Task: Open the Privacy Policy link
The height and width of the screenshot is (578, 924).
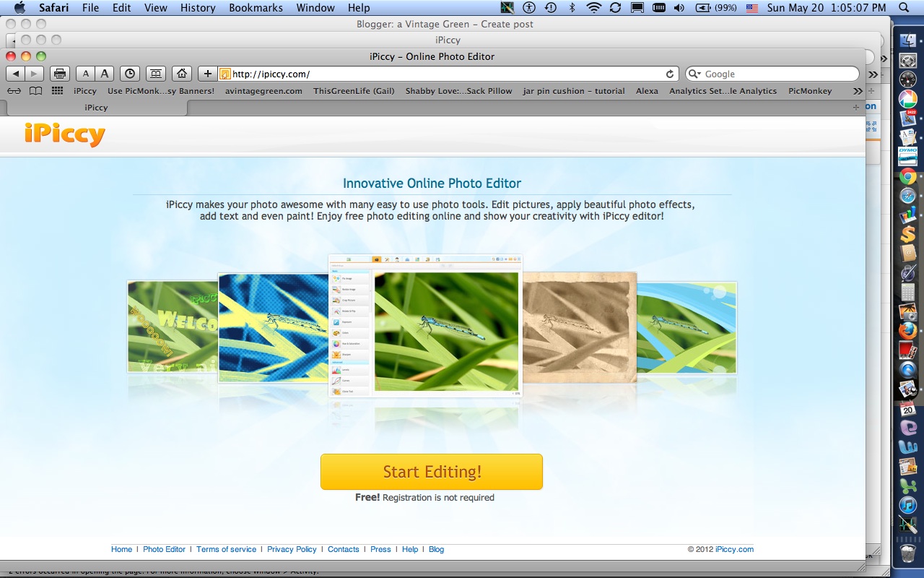Action: pyautogui.click(x=292, y=549)
